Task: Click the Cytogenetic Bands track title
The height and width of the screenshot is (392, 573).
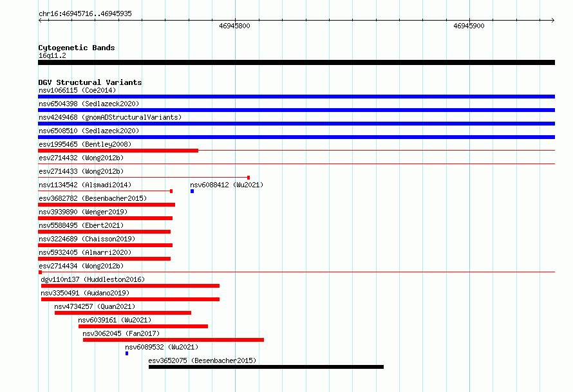Action: tap(77, 48)
